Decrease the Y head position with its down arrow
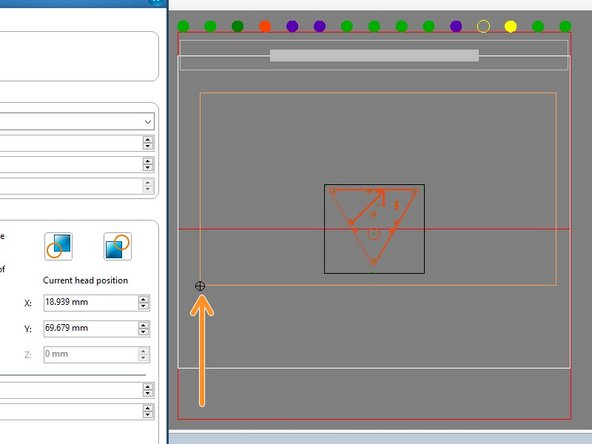This screenshot has height=444, width=592. (x=143, y=332)
